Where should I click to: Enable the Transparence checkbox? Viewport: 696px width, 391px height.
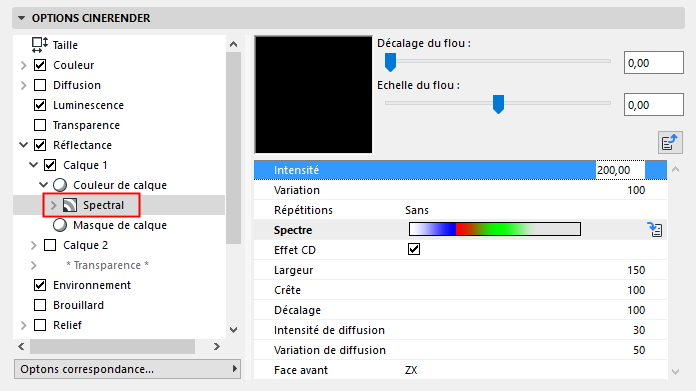point(40,125)
